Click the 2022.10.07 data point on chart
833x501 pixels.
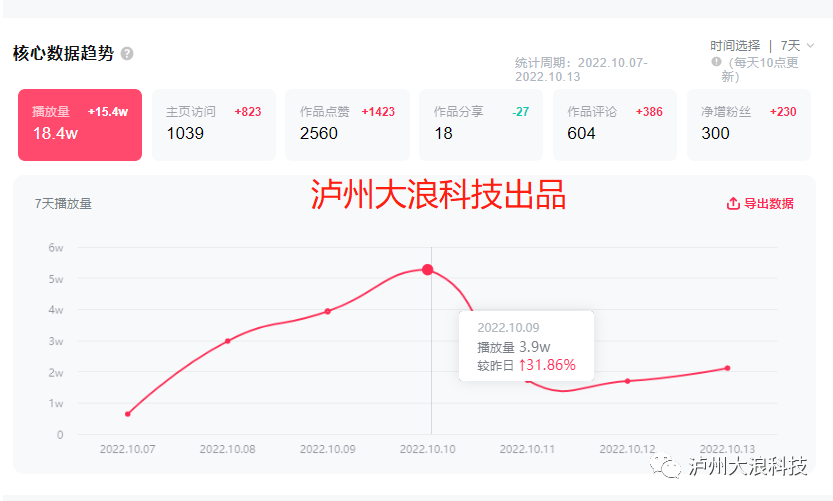pyautogui.click(x=128, y=414)
